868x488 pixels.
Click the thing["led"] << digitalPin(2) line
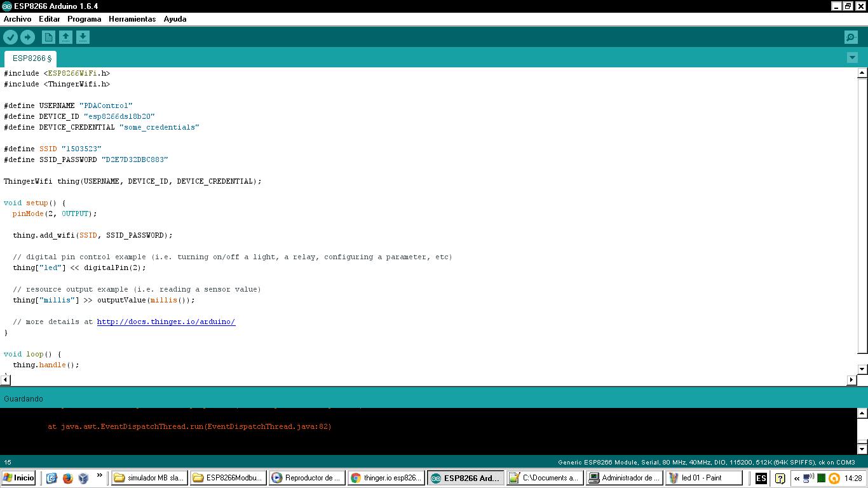pos(79,268)
